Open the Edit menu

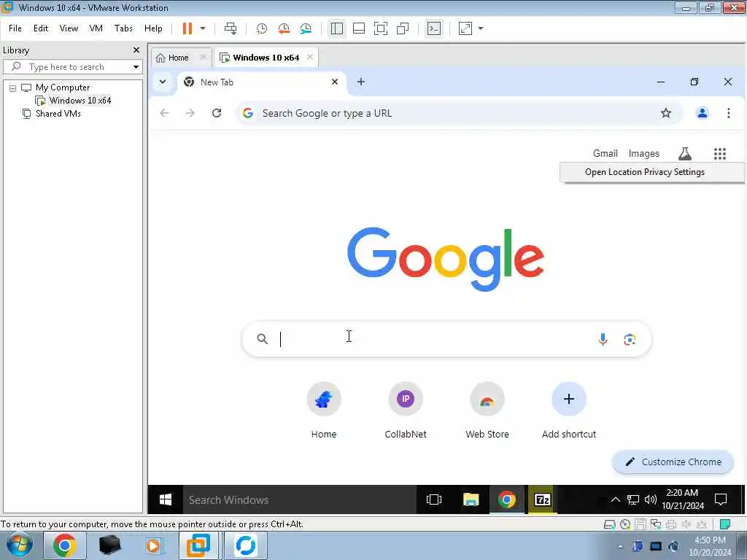41,28
